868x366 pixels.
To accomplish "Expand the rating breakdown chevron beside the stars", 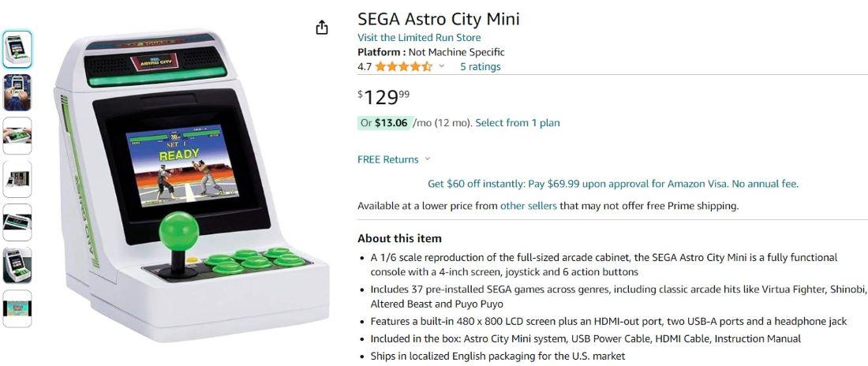I will pos(442,66).
